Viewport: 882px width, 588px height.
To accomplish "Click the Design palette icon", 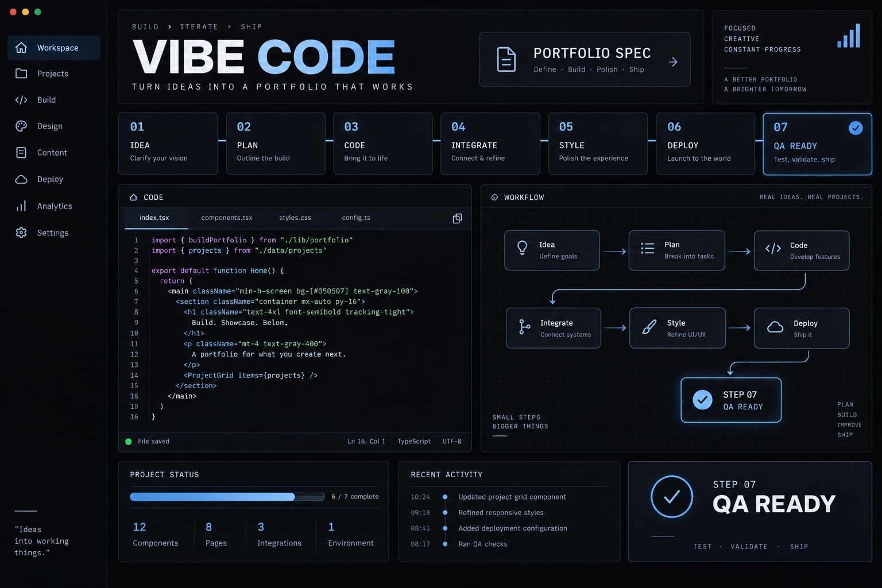I will pyautogui.click(x=21, y=126).
